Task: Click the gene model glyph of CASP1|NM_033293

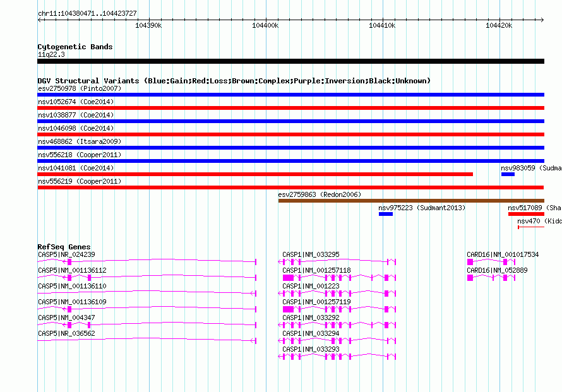Action: click(x=337, y=357)
